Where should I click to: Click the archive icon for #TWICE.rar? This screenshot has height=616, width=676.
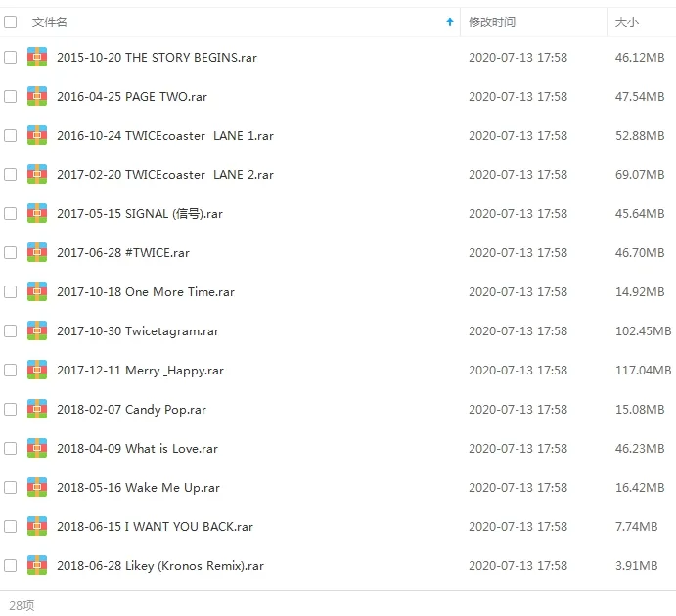(x=37, y=253)
